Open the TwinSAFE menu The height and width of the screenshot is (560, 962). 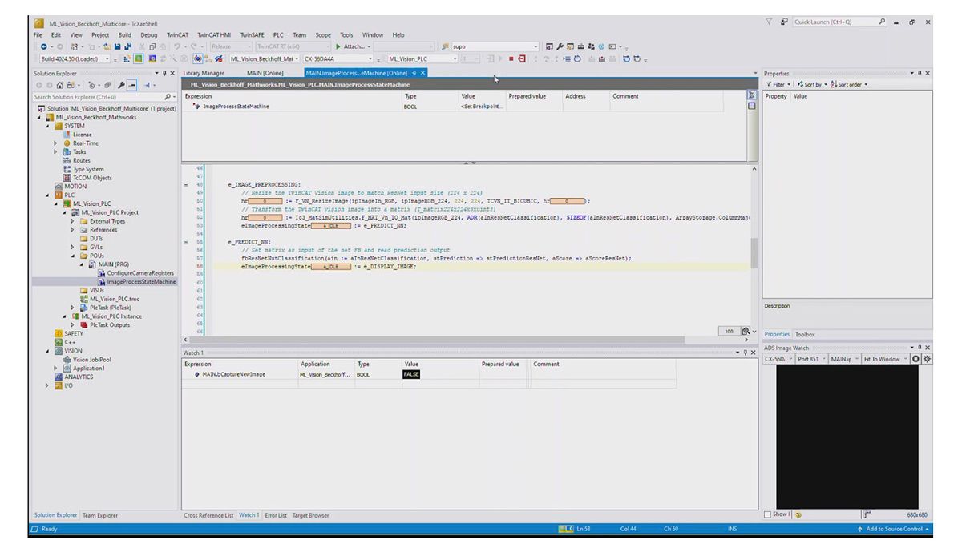click(251, 35)
